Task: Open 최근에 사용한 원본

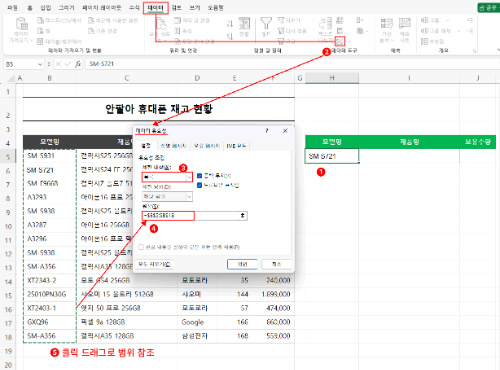Action: [x=113, y=21]
